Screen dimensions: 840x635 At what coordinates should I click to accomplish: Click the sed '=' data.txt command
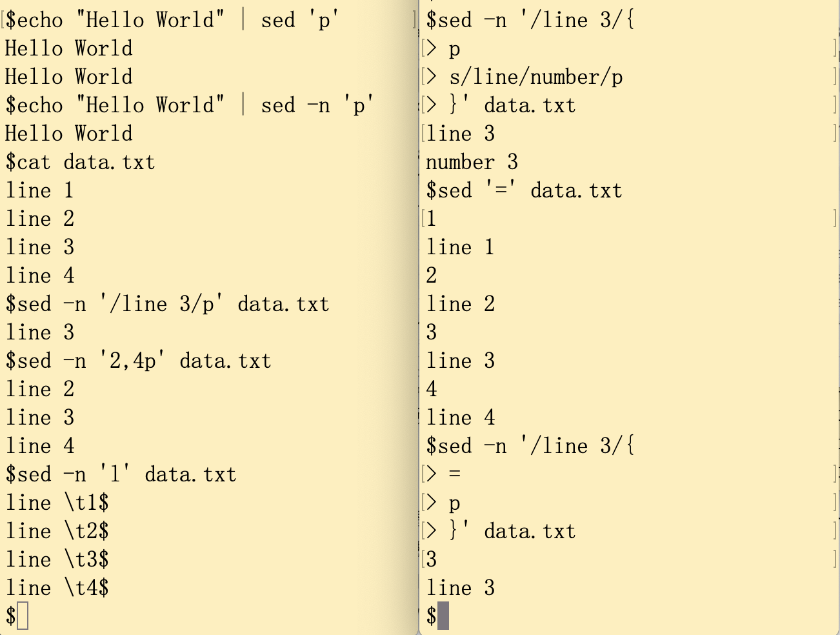(x=524, y=190)
